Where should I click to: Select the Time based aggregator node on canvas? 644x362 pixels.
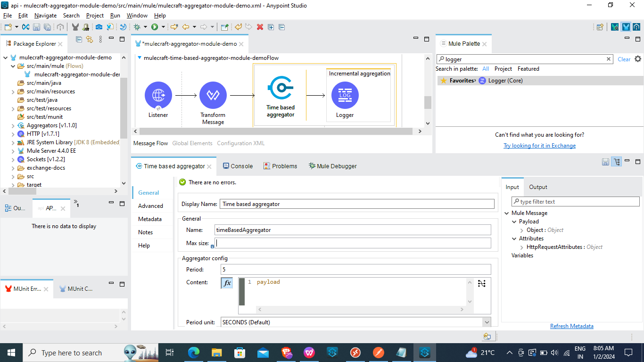281,88
